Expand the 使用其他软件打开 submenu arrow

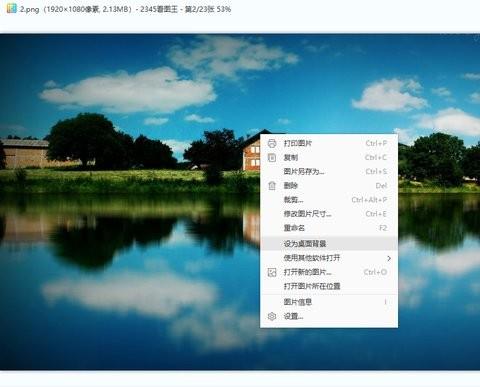389,258
